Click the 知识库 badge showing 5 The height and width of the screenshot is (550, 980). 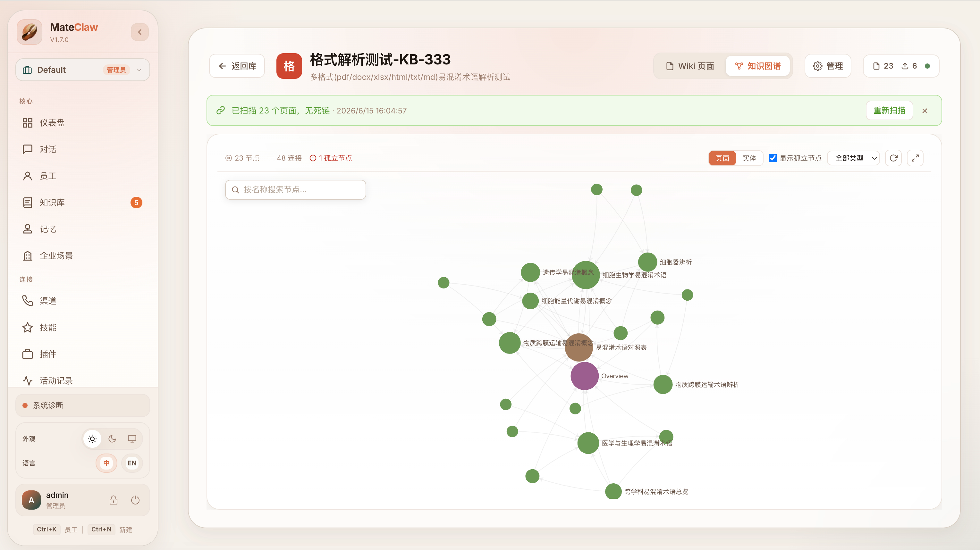click(136, 202)
